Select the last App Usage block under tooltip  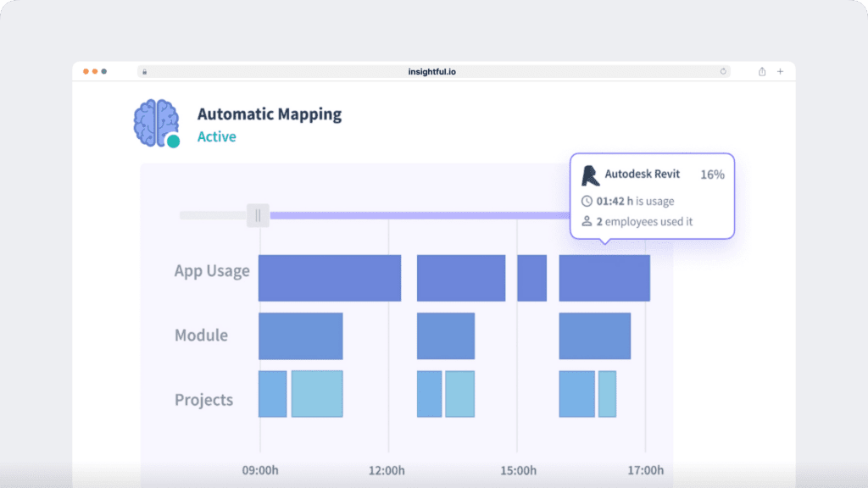click(x=604, y=278)
